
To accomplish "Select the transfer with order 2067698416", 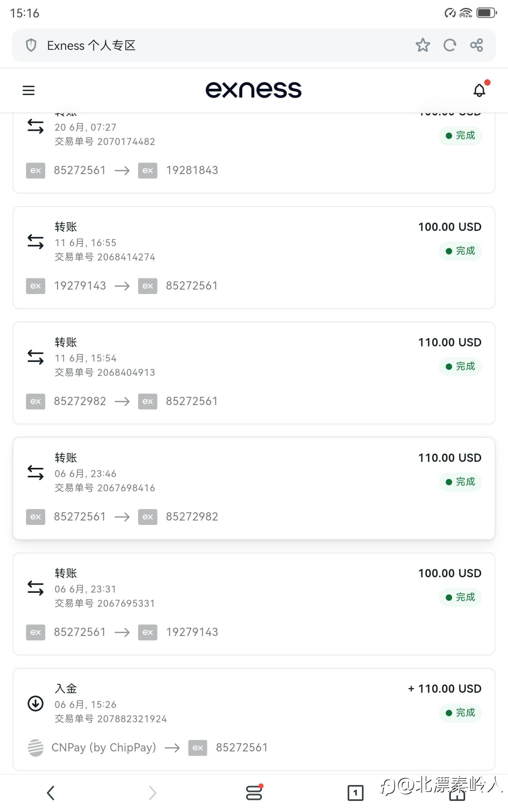I will coord(254,488).
